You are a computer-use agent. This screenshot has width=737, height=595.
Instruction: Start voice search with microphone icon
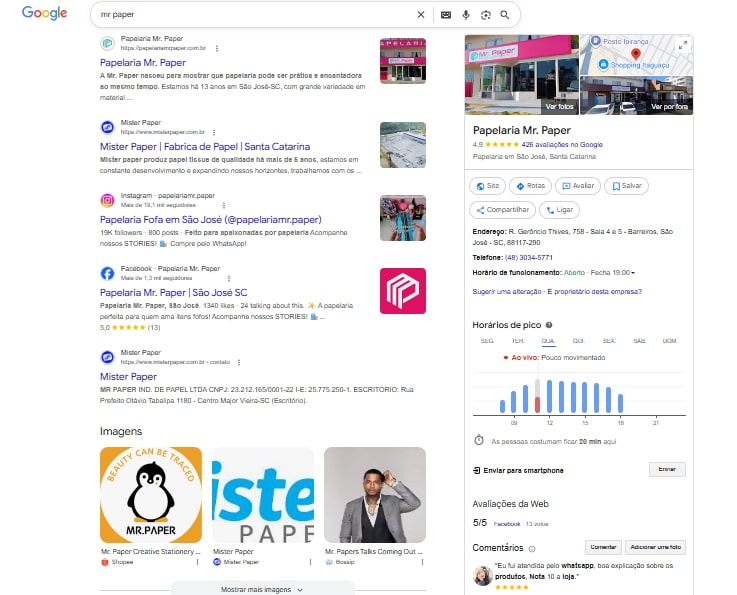(466, 15)
